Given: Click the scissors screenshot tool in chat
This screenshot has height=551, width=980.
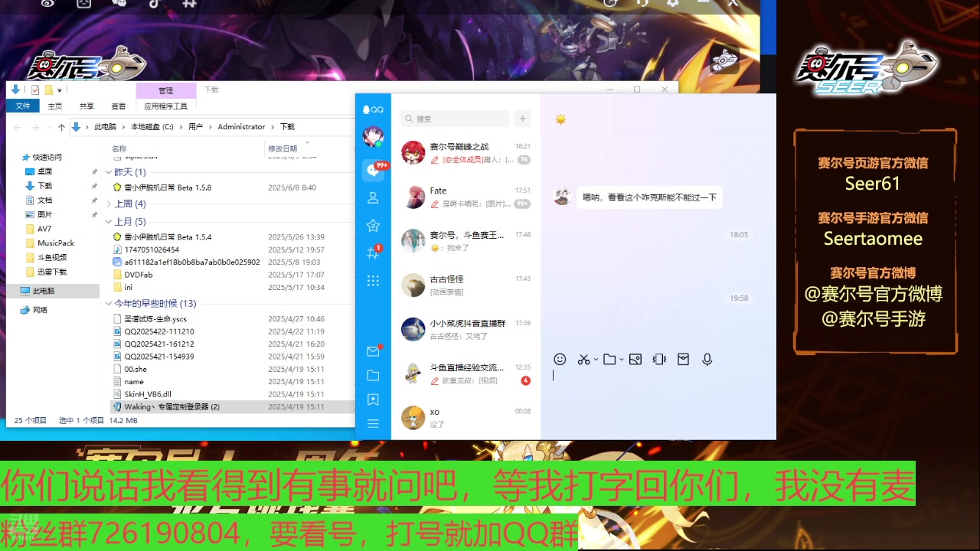Looking at the screenshot, I should [583, 359].
